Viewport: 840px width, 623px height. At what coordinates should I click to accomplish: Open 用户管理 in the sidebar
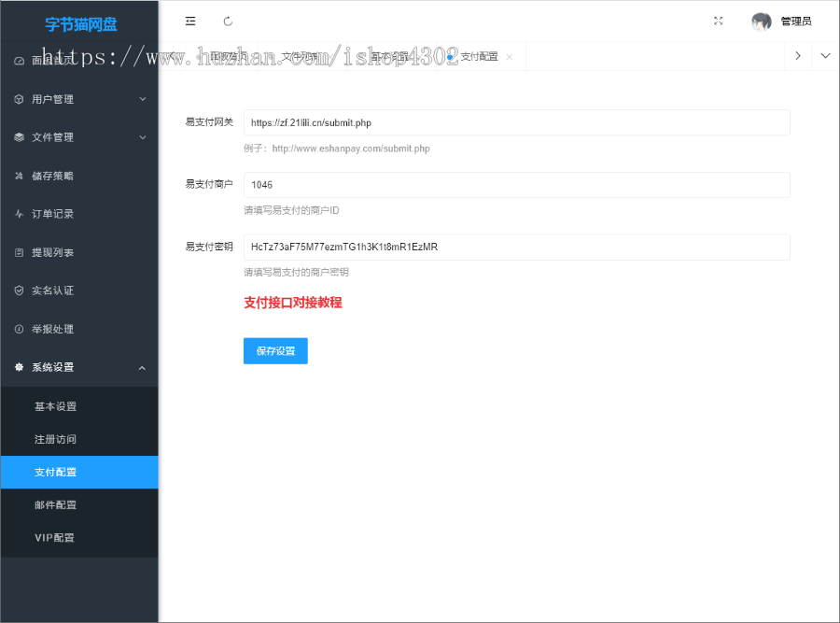point(79,99)
